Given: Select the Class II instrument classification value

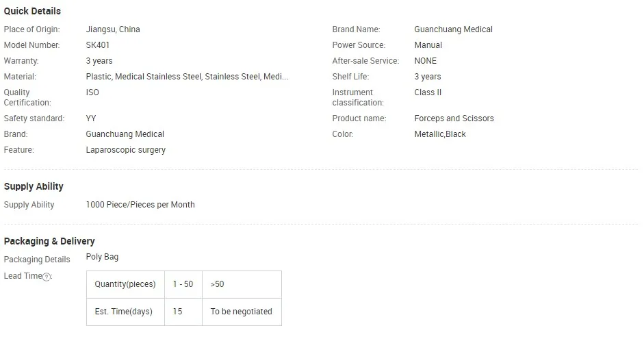Looking at the screenshot, I should point(428,92).
